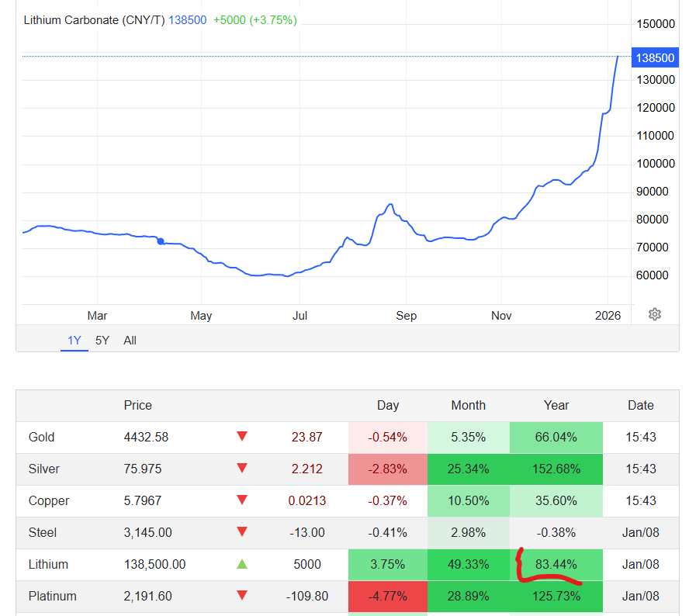
Task: Sort table by Day column header
Action: click(x=388, y=405)
